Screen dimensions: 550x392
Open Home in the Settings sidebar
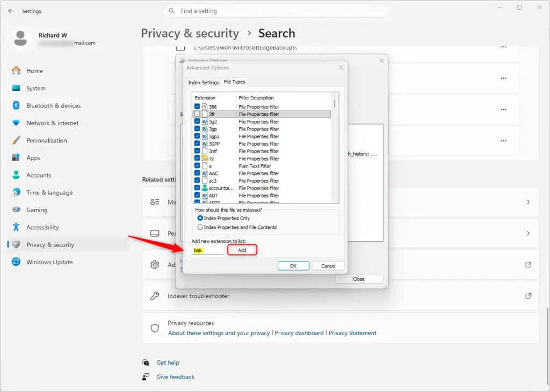(x=34, y=71)
